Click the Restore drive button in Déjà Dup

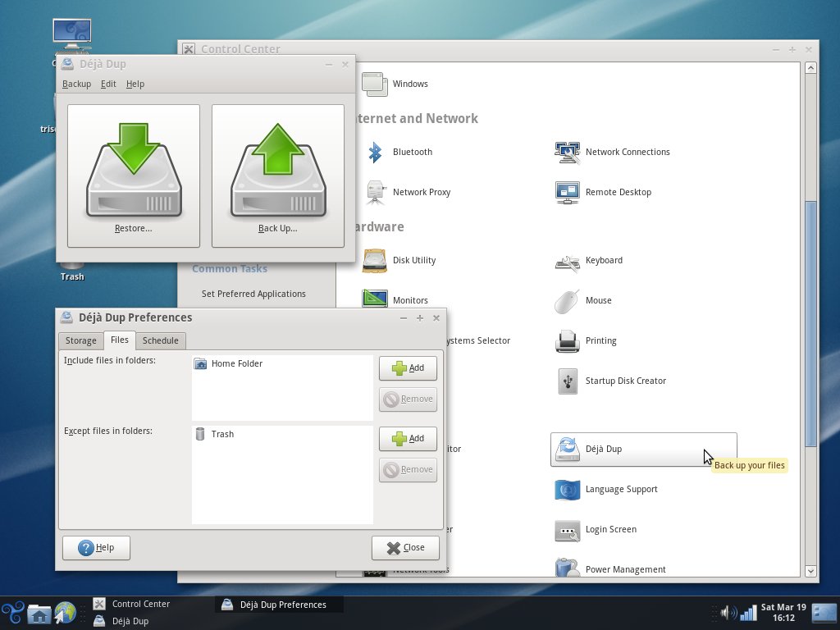(x=134, y=176)
